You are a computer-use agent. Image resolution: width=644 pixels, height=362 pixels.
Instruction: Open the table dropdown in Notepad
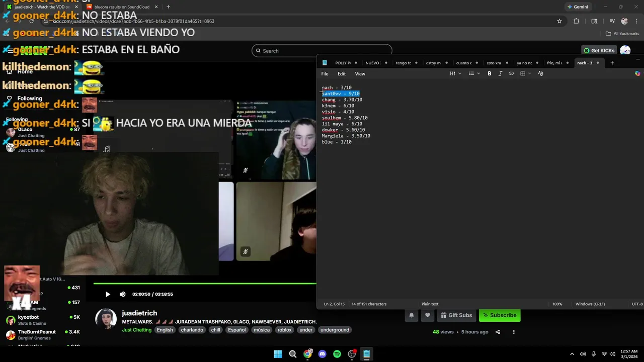pos(525,73)
